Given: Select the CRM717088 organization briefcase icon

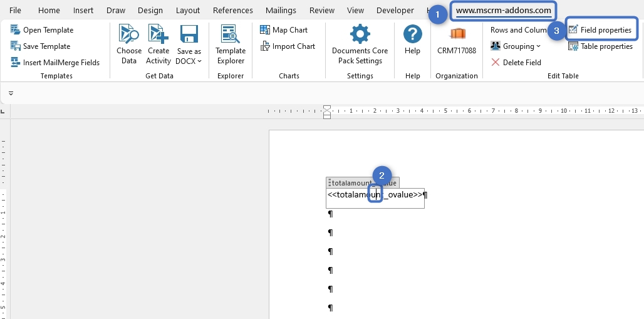Looking at the screenshot, I should pos(457,33).
